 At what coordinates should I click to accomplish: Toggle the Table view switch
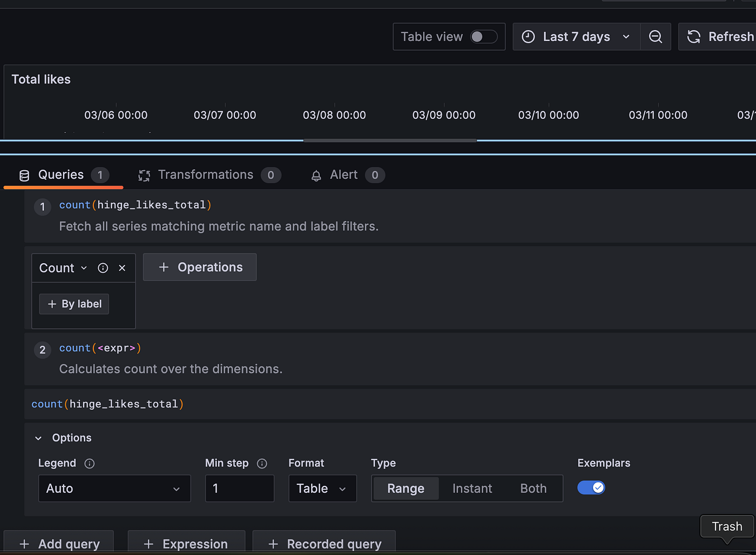483,37
